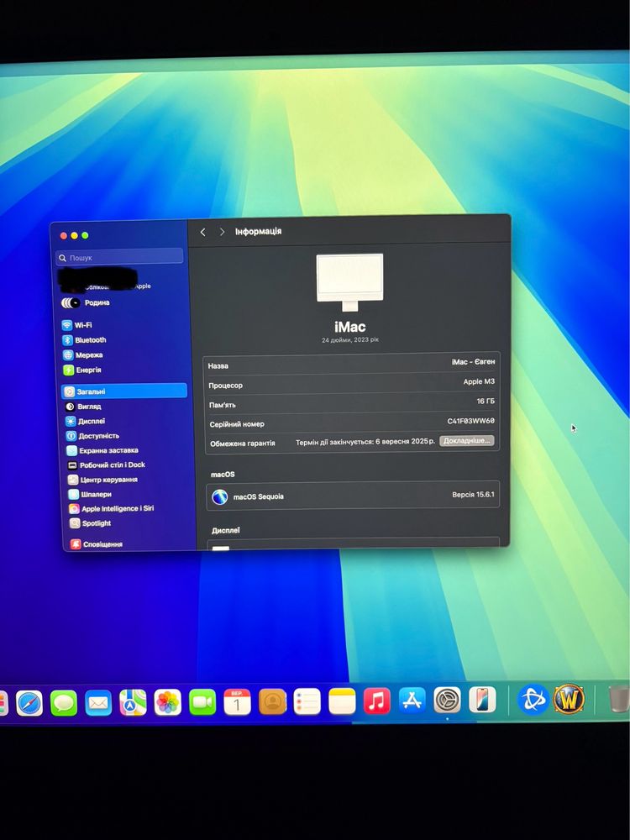
Task: Go back with the left chevron
Action: (x=202, y=232)
